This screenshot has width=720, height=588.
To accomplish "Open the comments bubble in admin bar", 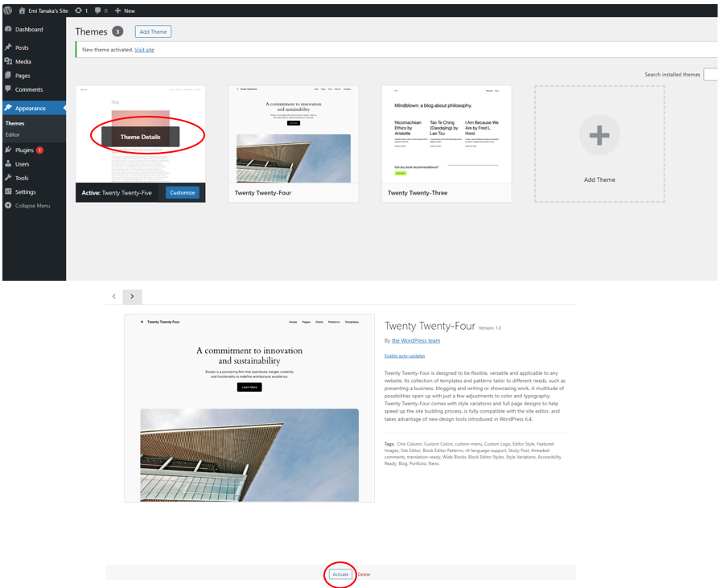I will click(101, 10).
